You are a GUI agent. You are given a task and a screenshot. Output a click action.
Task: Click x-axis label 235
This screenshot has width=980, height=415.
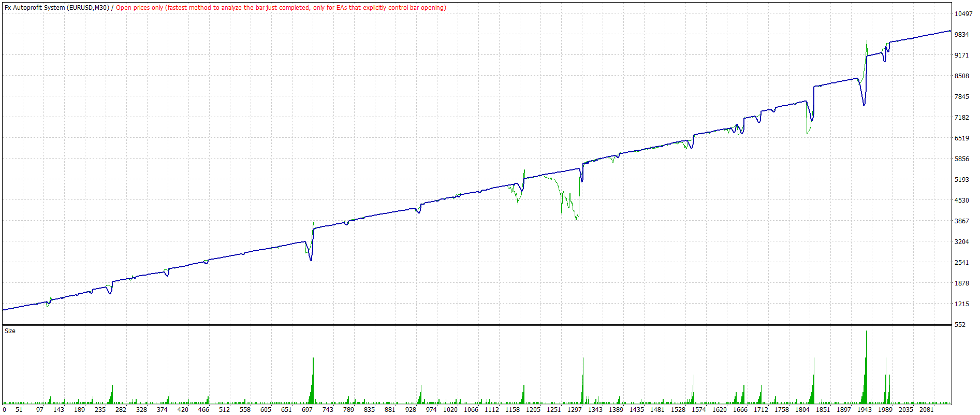100,410
